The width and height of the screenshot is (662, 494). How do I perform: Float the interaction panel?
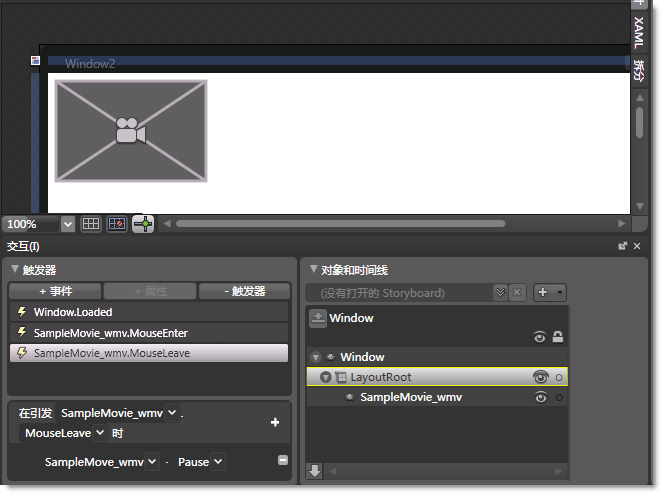click(622, 246)
